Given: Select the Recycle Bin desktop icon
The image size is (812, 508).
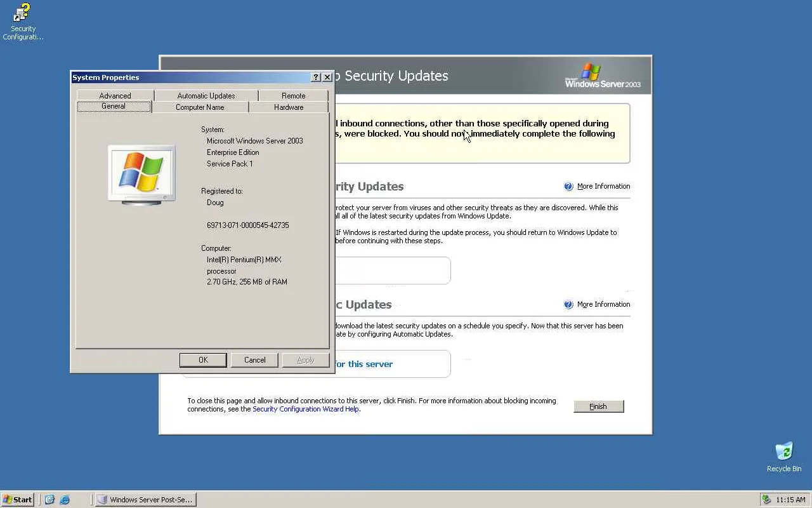Looking at the screenshot, I should pos(784,457).
